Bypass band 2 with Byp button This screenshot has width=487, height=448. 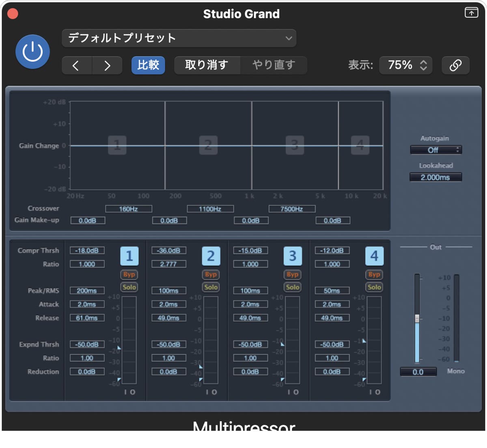[x=211, y=275]
